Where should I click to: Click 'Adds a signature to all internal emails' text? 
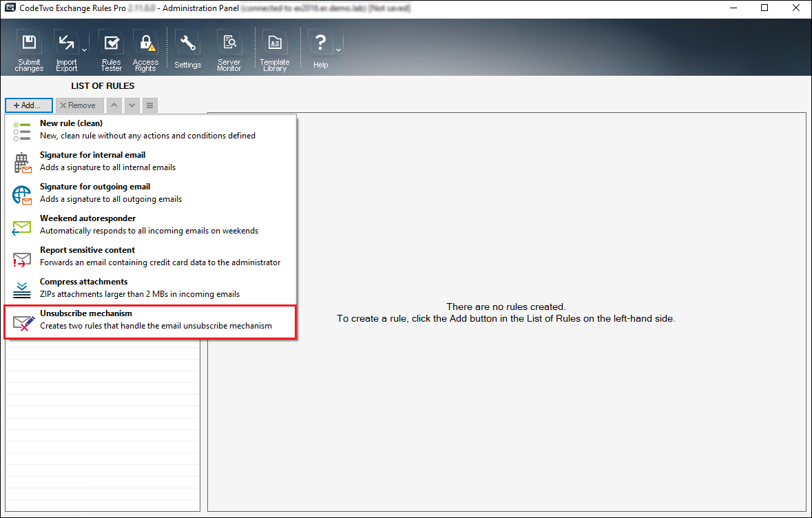[107, 167]
